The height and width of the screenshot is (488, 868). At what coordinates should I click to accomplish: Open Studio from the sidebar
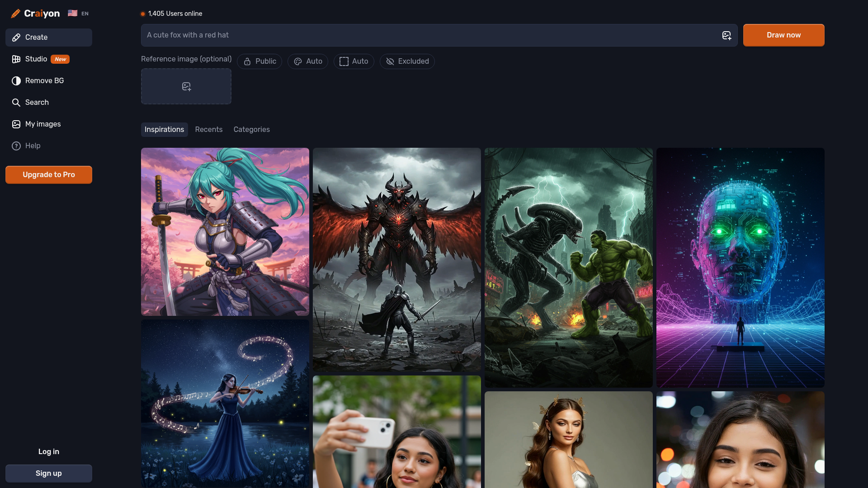click(x=49, y=59)
